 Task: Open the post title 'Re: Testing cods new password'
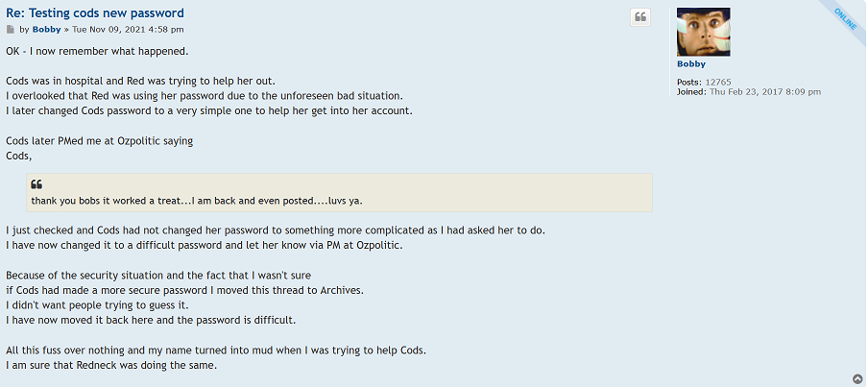point(95,13)
